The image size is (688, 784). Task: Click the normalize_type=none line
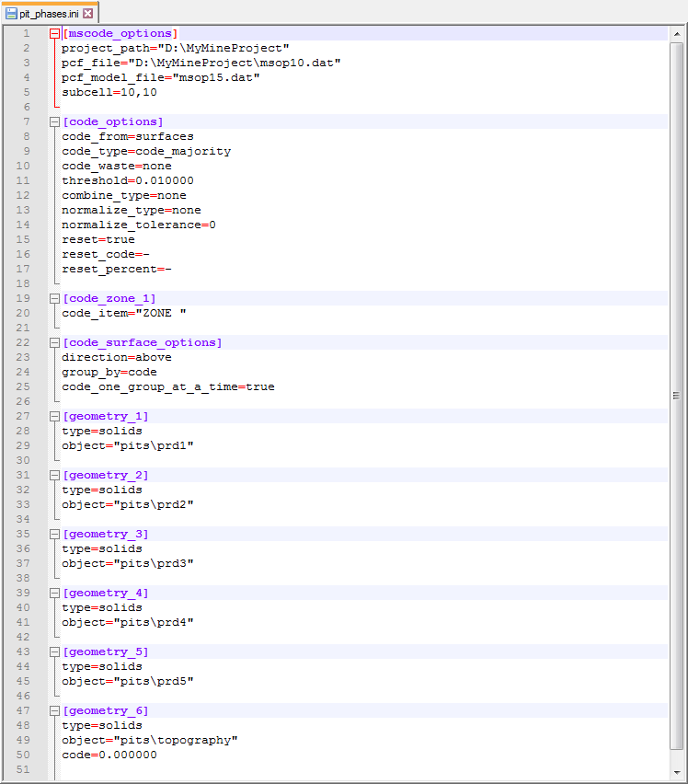click(132, 210)
